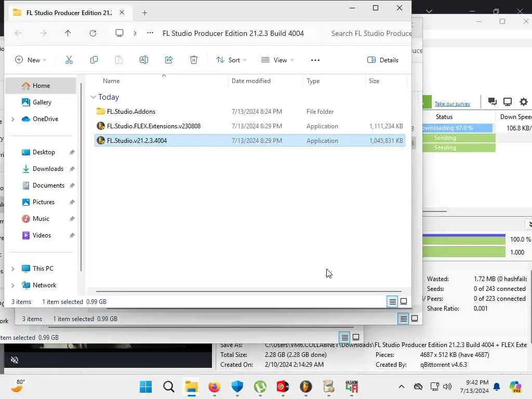Go forward with the right arrow
Viewport: 532px width, 399px height.
43,33
